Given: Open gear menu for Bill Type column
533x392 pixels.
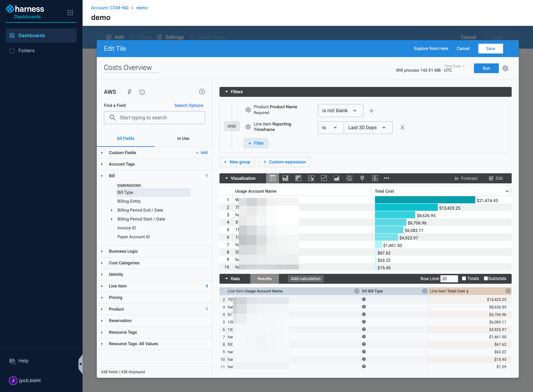Looking at the screenshot, I should (425, 291).
